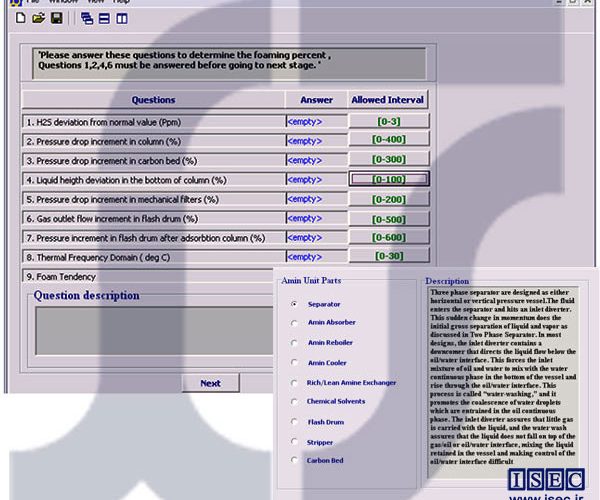This screenshot has height=500, width=600.
Task: Click question '8. Thermal Frequency Domain ( deg C)'
Action: 154,257
